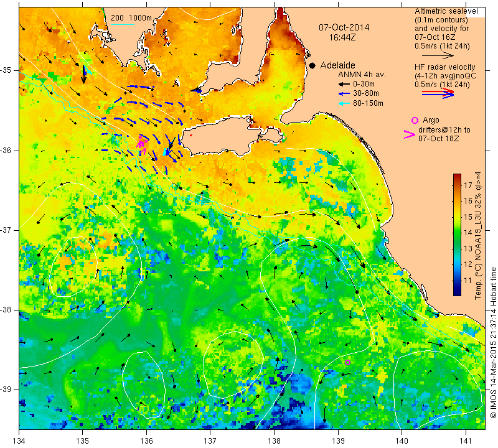Click the magenta drifter track marker on map
The width and height of the screenshot is (498, 448).
pyautogui.click(x=141, y=144)
